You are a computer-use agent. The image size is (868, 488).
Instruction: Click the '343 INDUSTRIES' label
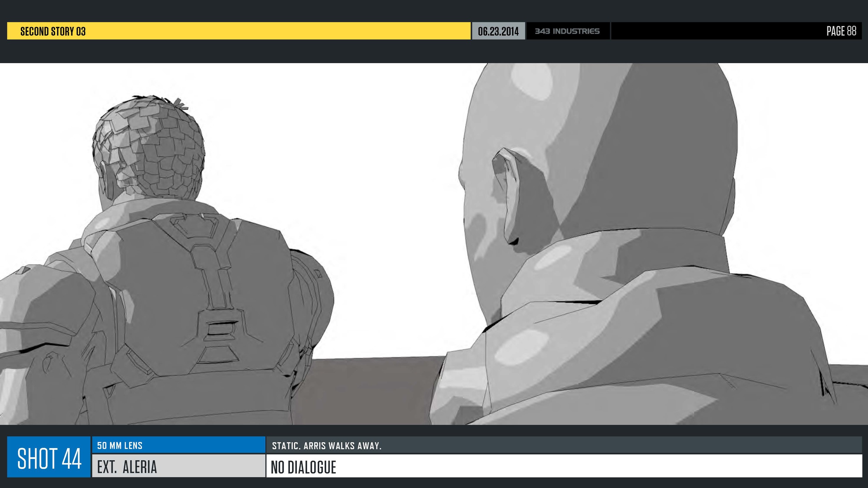click(x=567, y=31)
